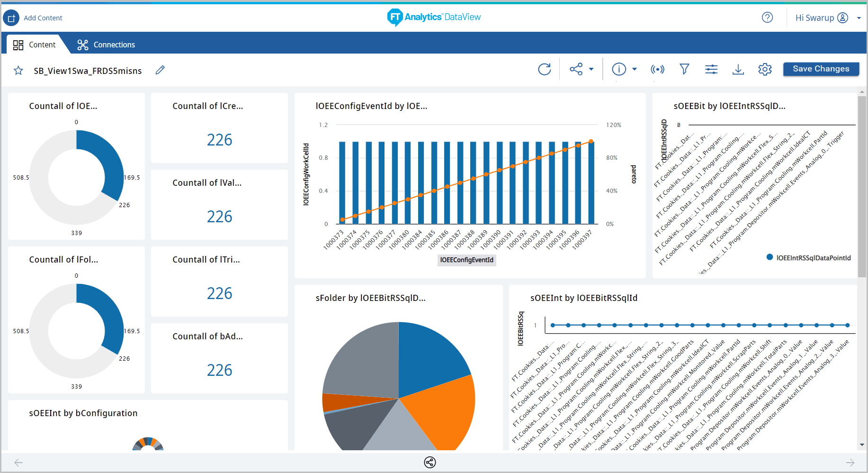Image resolution: width=868 pixels, height=473 pixels.
Task: Edit the view name with pencil icon
Action: coord(160,70)
